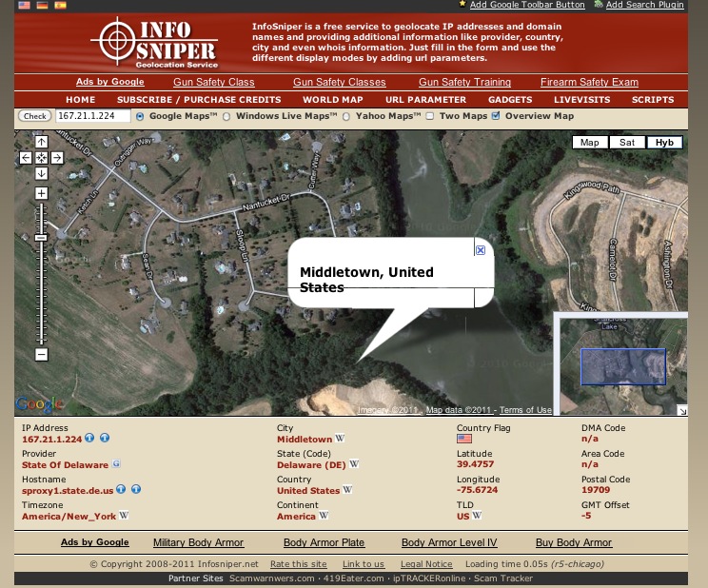
Task: Click the Check button
Action: [35, 116]
